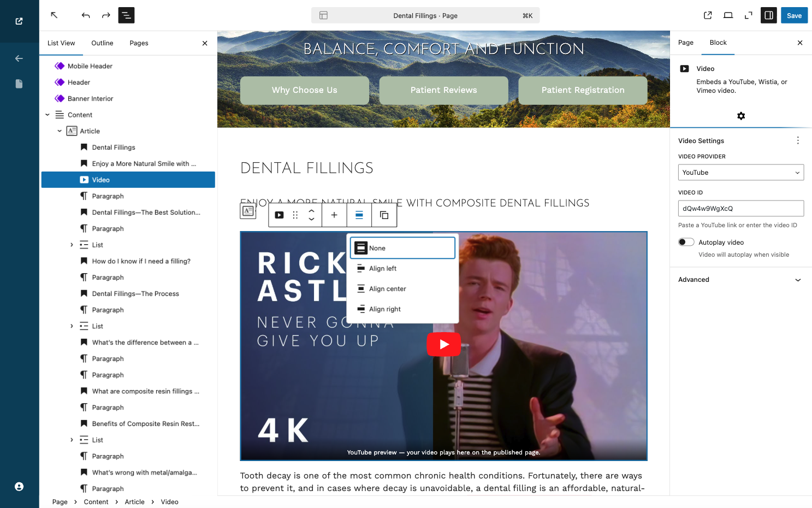Click the alignment button in block toolbar
812x508 pixels.
pos(359,215)
